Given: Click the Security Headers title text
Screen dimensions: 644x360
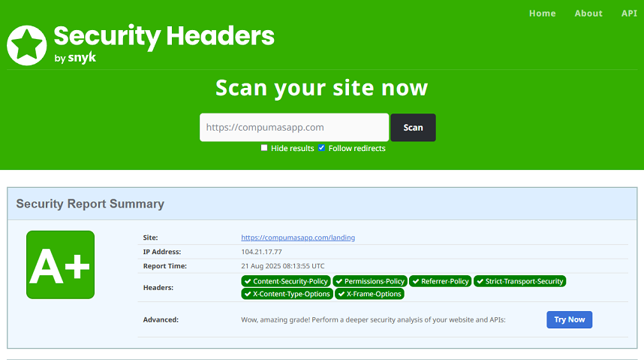Looking at the screenshot, I should click(164, 35).
